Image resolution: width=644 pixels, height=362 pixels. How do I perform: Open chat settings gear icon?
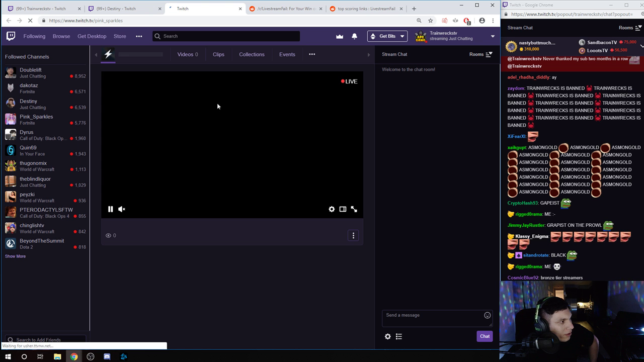[x=388, y=336]
